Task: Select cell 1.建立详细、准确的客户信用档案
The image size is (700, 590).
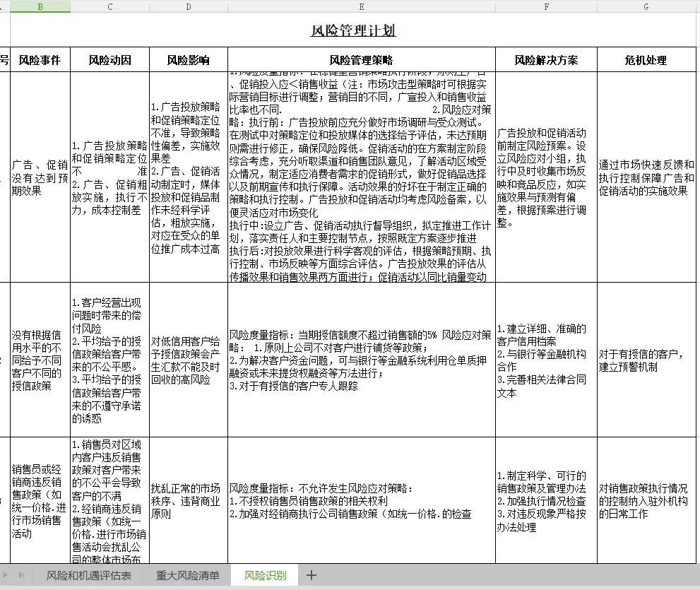Action: pos(547,360)
